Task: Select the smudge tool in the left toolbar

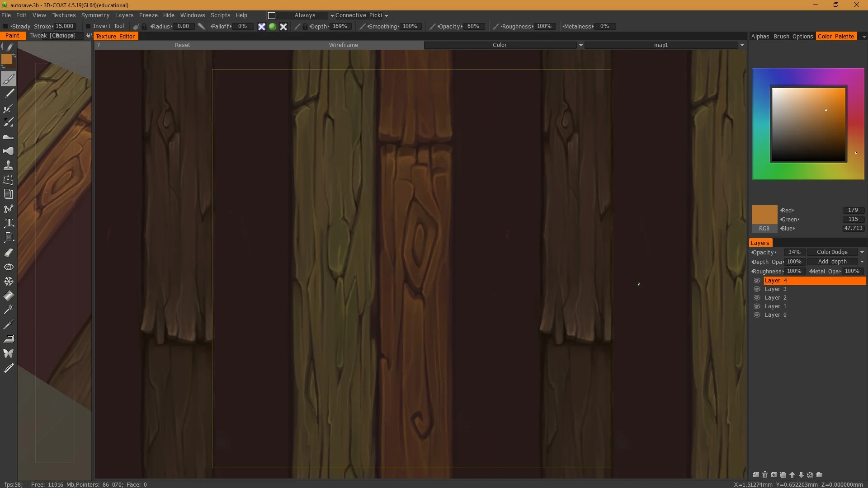Action: [9, 151]
